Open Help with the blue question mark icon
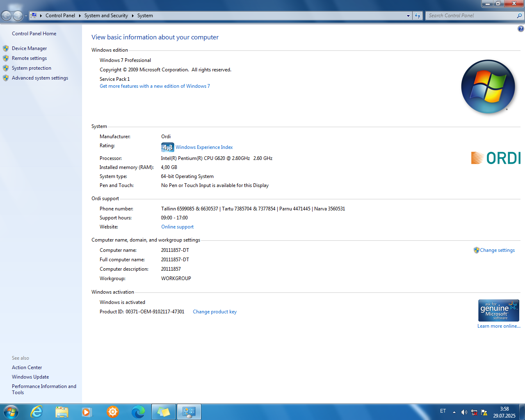The width and height of the screenshot is (525, 420). pos(520,29)
